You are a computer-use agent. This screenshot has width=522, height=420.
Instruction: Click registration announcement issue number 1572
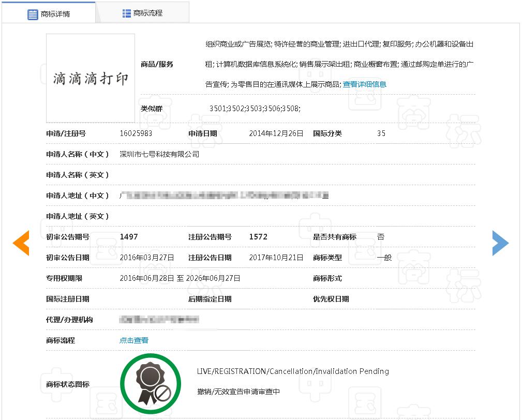point(258,237)
